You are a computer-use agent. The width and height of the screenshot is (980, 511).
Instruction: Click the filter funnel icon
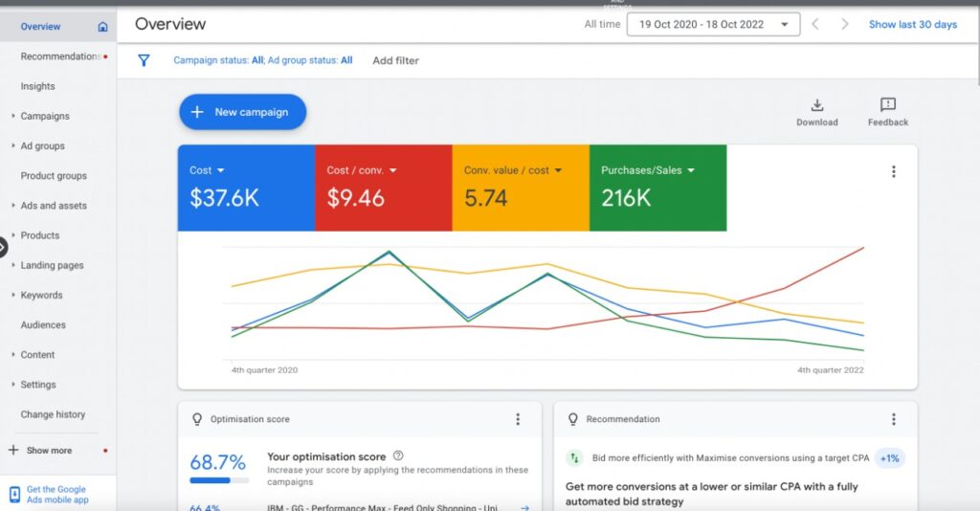[144, 60]
